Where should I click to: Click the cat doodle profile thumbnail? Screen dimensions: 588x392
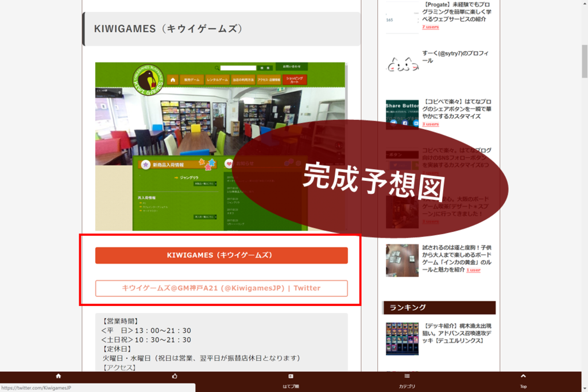[402, 65]
